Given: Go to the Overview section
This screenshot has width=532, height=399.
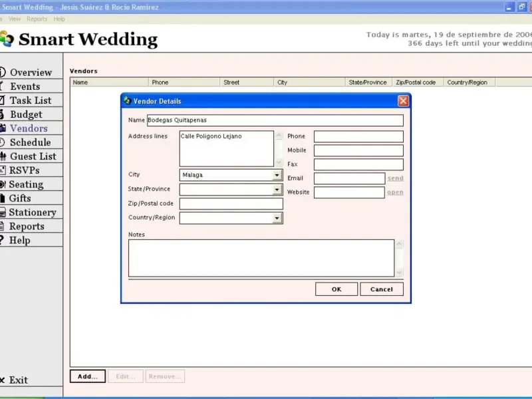Looking at the screenshot, I should tap(31, 72).
